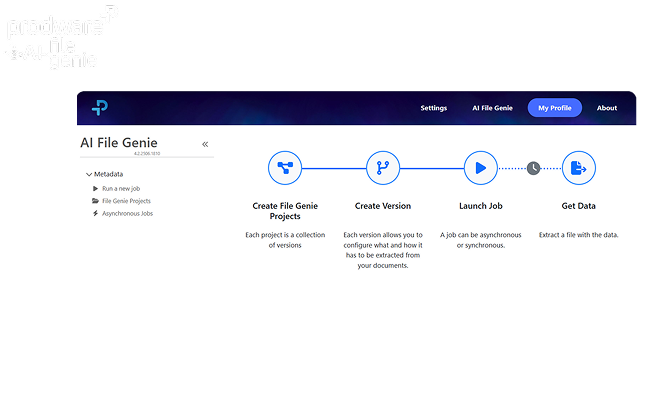This screenshot has height=419, width=649.
Task: Click text 'Each project is a collection of versions'
Action: (285, 240)
